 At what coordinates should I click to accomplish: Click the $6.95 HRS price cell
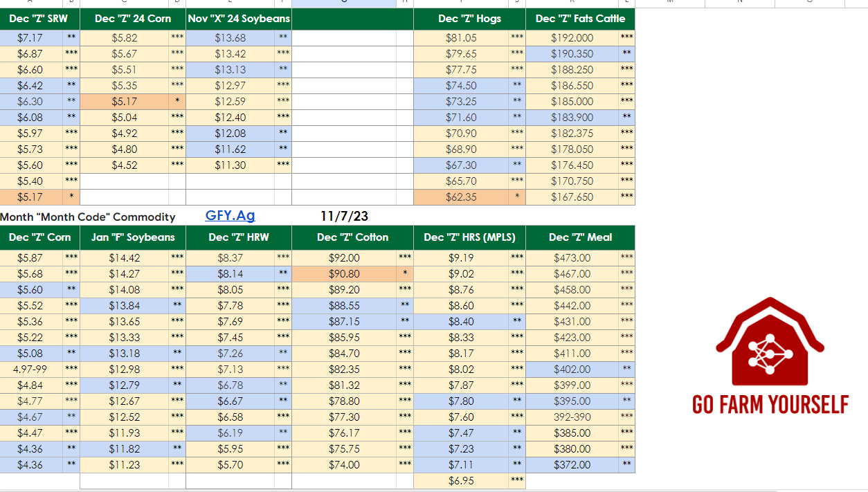460,481
